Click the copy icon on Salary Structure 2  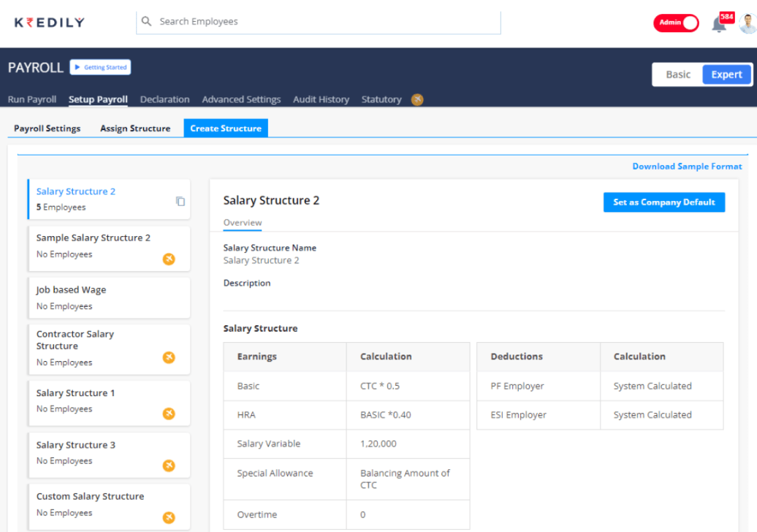[180, 202]
